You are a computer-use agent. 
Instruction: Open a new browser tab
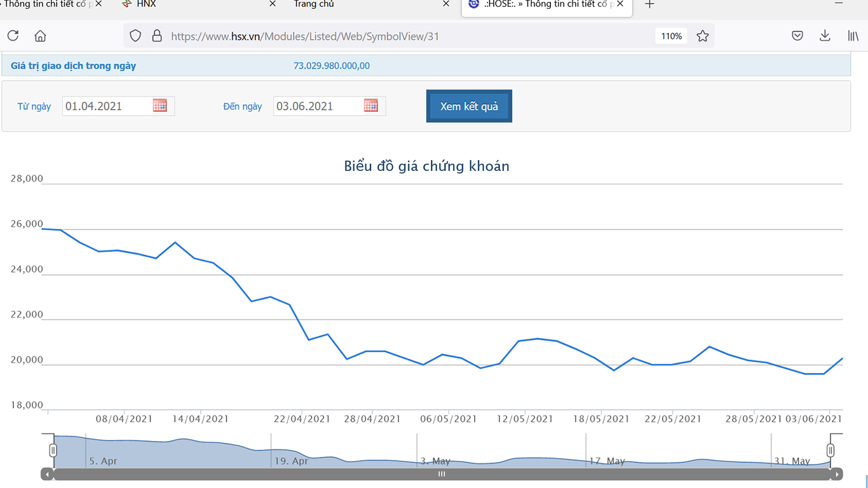(x=649, y=4)
